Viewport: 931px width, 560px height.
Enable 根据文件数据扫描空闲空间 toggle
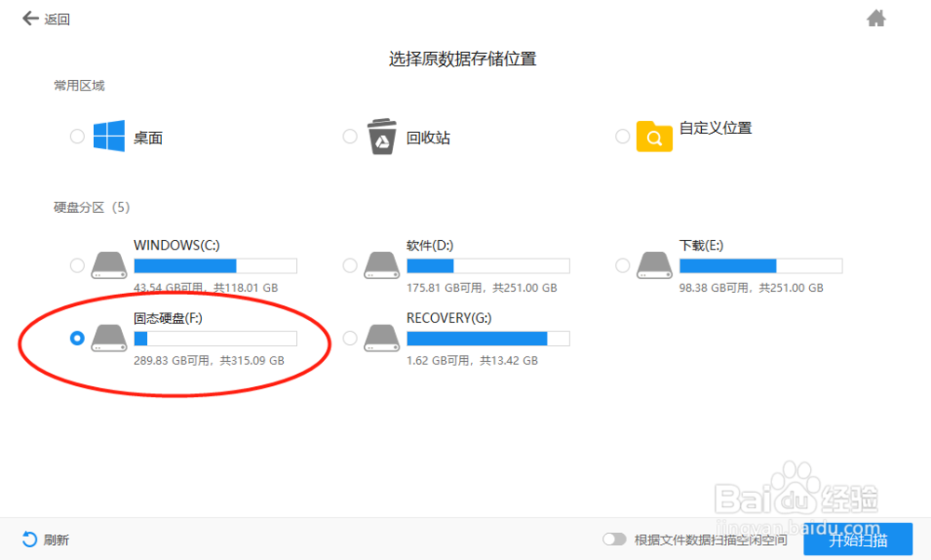(x=614, y=539)
